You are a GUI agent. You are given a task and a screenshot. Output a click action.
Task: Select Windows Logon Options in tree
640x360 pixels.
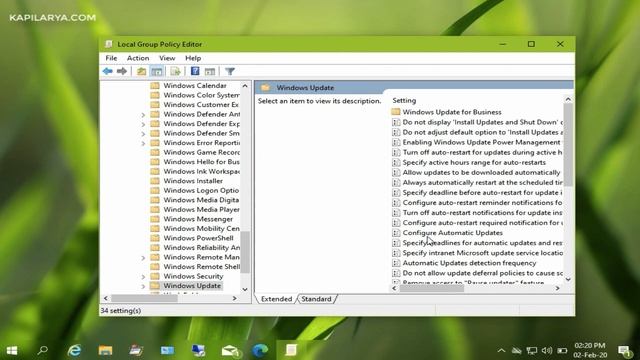click(x=201, y=190)
